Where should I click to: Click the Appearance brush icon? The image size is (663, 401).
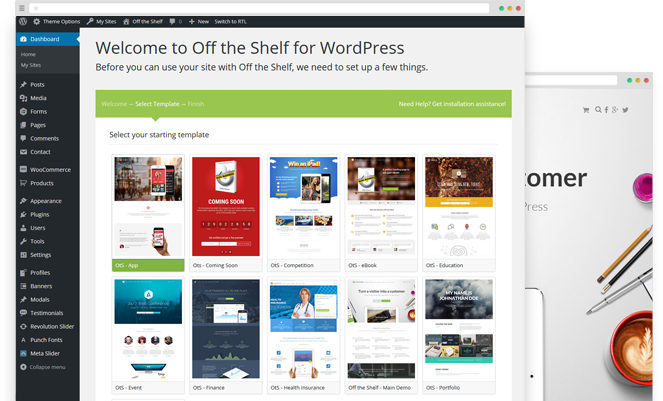pos(23,201)
